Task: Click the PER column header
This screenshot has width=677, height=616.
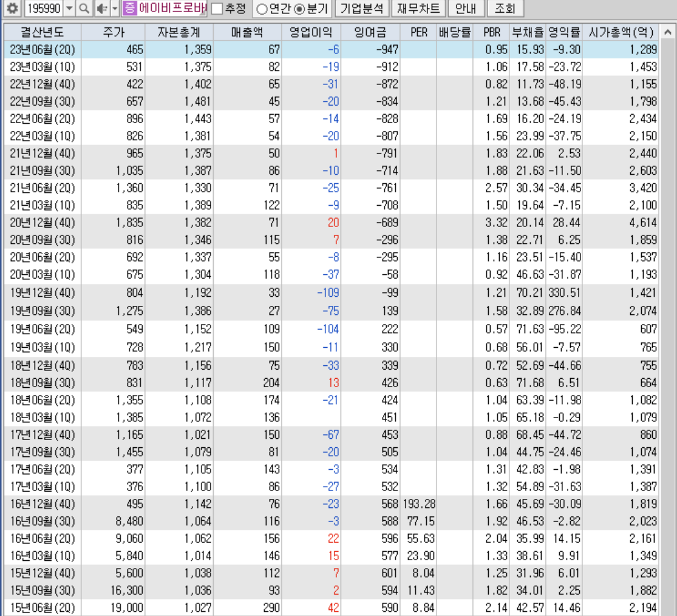Action: [418, 32]
